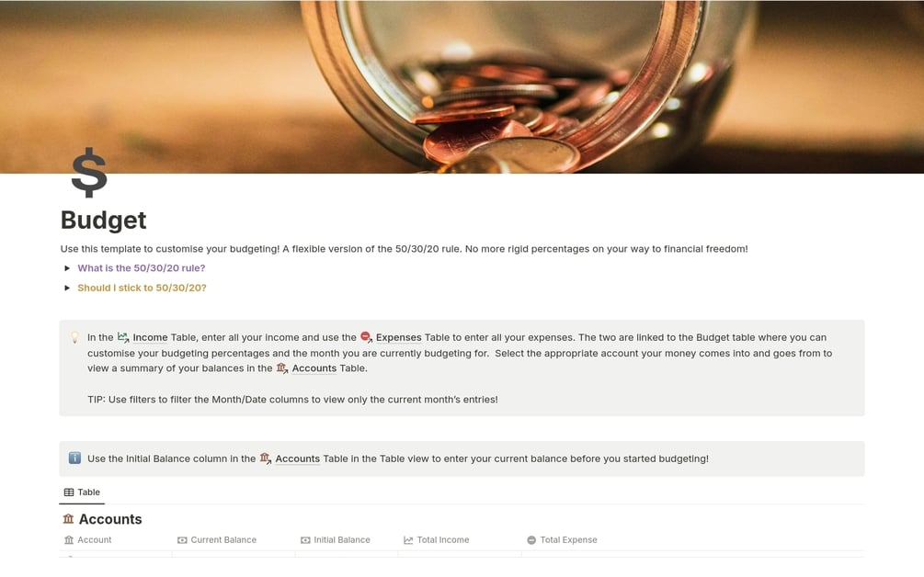
Task: Open Accounts link in the info callout
Action: (298, 458)
